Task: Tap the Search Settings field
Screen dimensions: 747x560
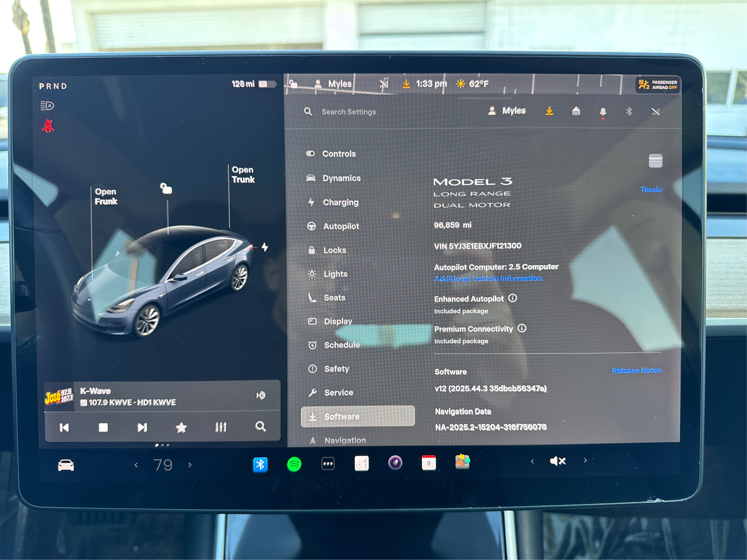Action: point(349,112)
